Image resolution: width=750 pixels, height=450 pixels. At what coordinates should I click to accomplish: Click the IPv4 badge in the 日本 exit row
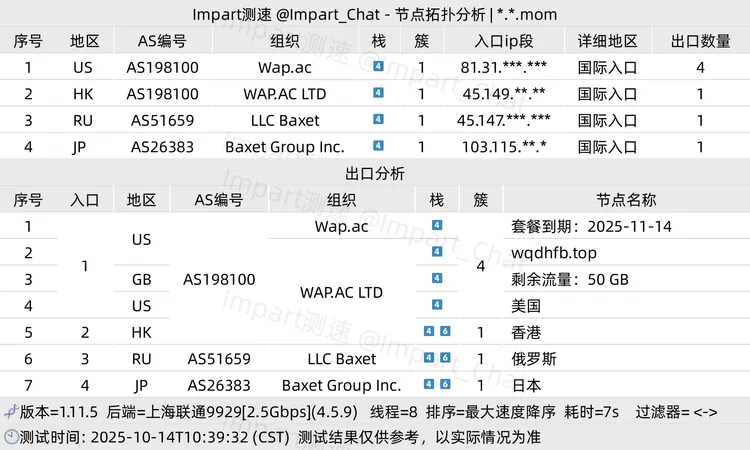tap(429, 384)
